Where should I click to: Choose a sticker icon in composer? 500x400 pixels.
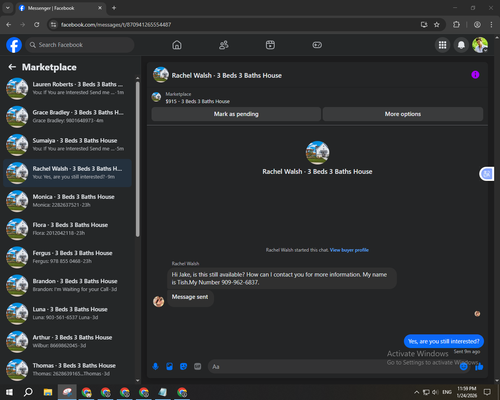coord(183,367)
